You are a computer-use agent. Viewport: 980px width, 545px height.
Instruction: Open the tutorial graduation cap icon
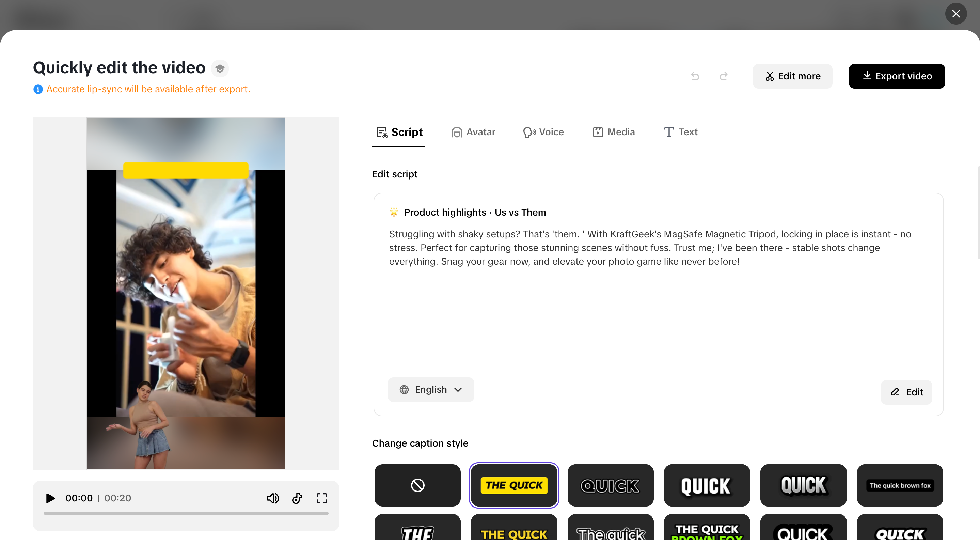(x=220, y=68)
